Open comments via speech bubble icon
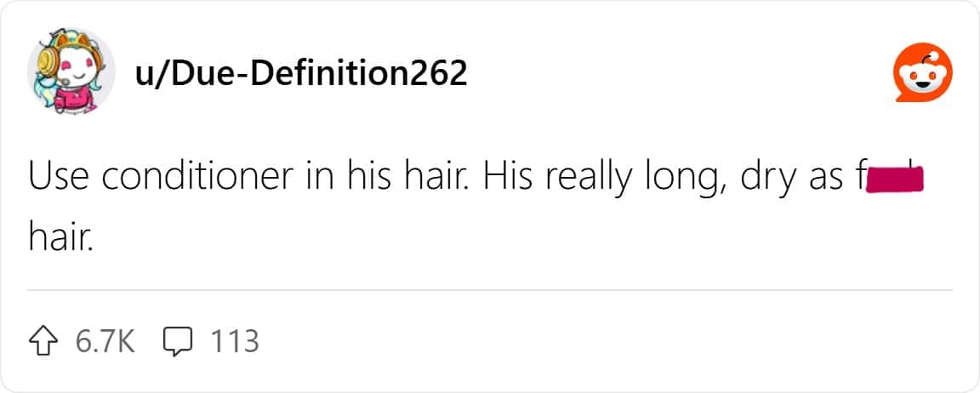Image resolution: width=980 pixels, height=393 pixels. [175, 341]
